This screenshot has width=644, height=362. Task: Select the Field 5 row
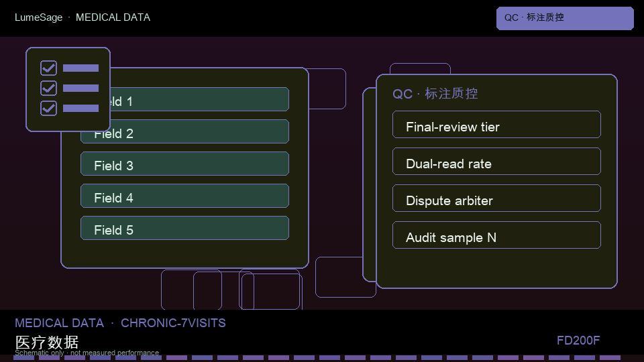coord(185,228)
